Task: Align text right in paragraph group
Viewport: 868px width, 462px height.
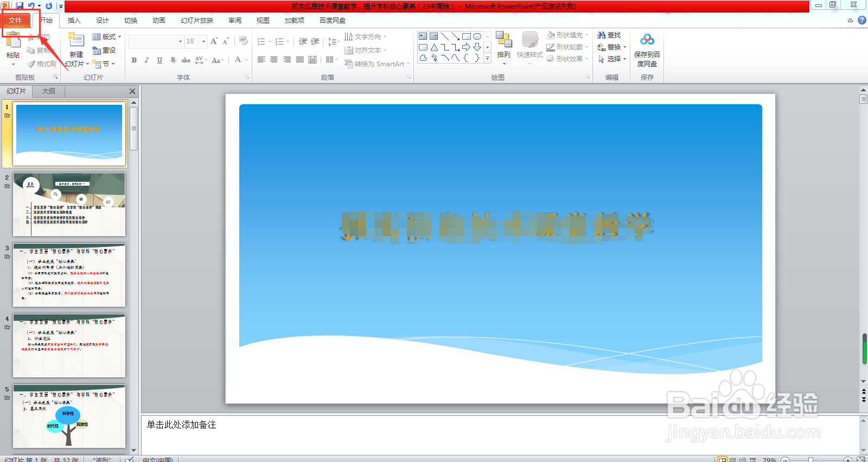Action: [x=287, y=60]
